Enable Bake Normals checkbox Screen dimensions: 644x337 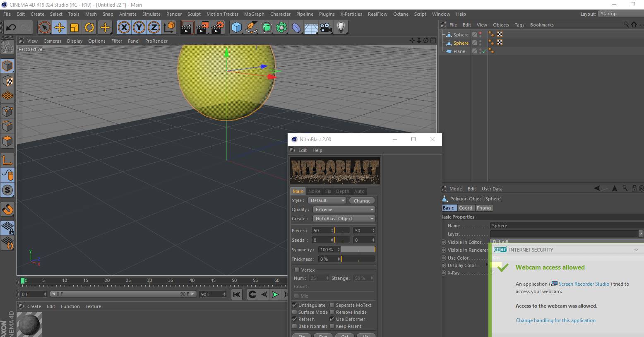click(295, 326)
